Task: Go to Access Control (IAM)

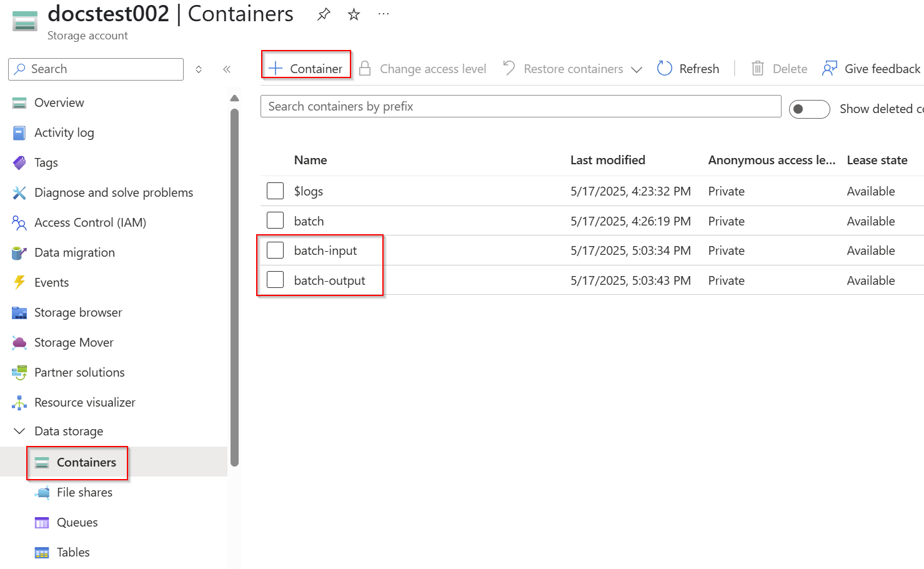Action: (x=91, y=223)
